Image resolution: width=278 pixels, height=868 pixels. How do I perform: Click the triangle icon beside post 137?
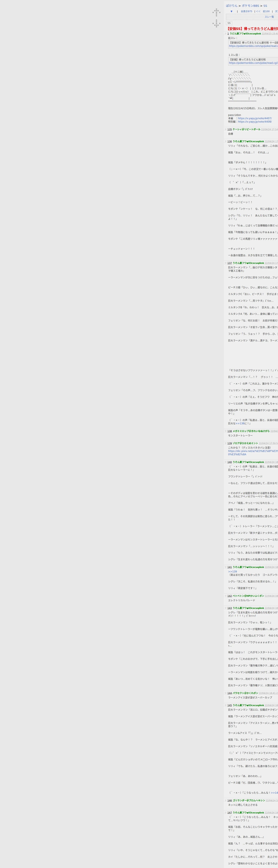pyautogui.click(x=226, y=263)
